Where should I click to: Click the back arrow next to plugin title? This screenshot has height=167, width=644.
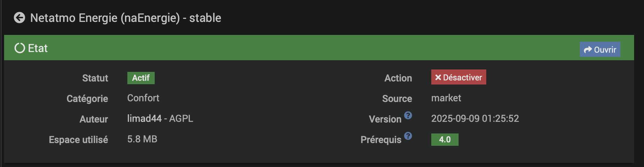(19, 17)
